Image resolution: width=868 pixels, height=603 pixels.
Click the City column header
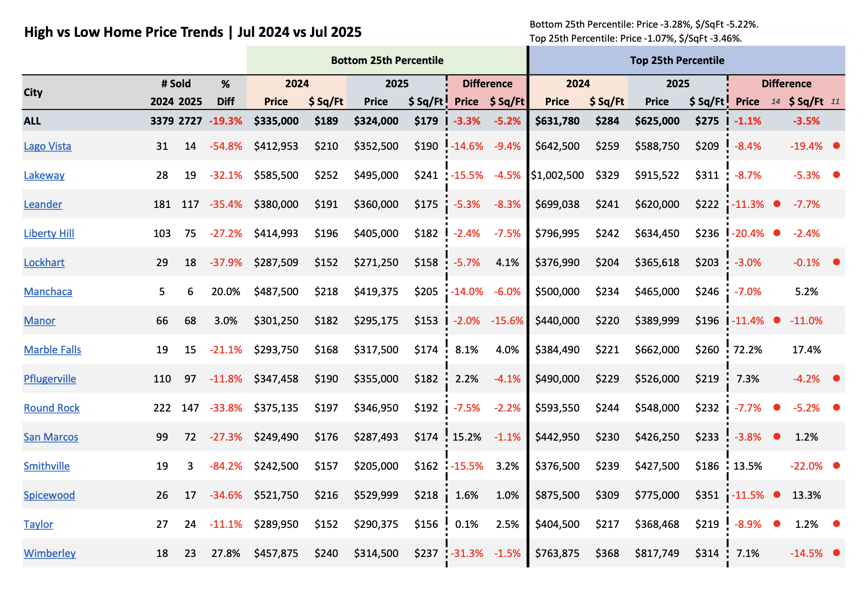point(33,92)
